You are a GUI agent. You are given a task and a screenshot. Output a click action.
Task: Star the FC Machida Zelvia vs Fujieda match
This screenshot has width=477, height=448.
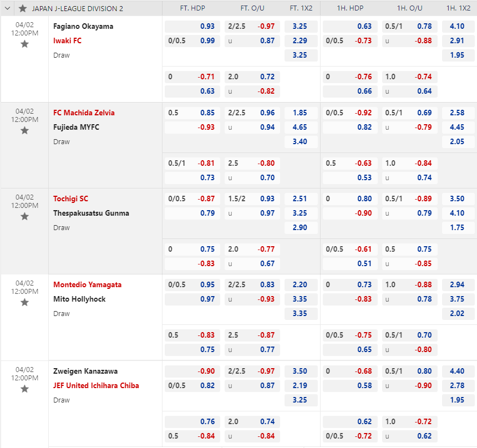(x=24, y=131)
